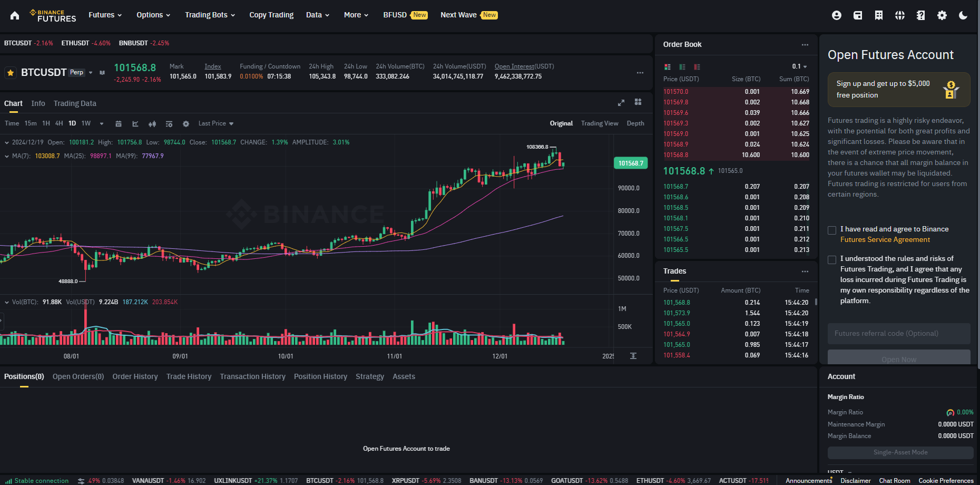Open the Copy Trading page

271,15
